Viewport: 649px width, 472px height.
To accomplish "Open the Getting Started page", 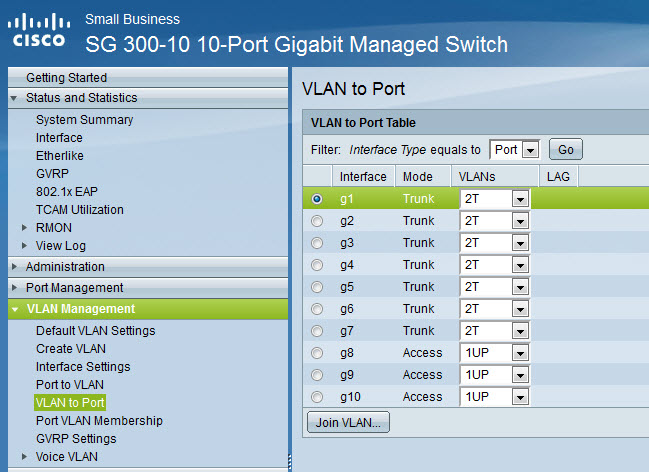I will click(66, 77).
